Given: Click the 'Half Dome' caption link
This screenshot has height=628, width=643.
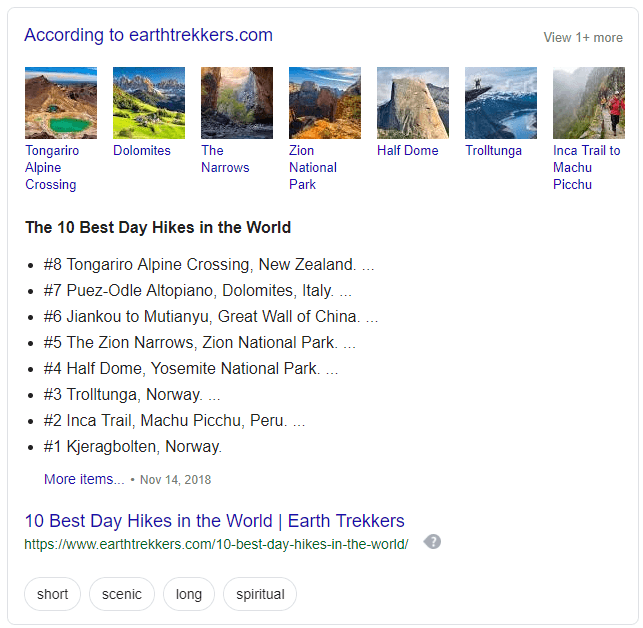Looking at the screenshot, I should [407, 151].
